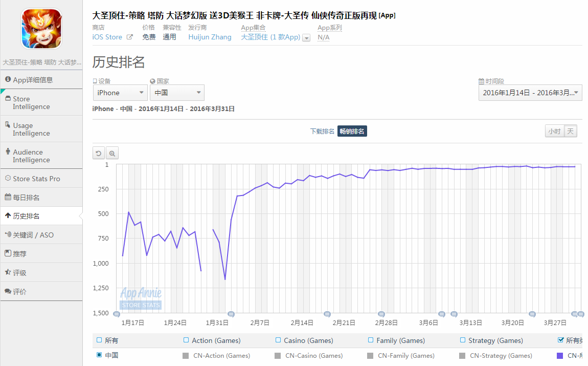This screenshot has height=366, width=588.
Task: Switch chart granularity to 小时
Action: [554, 132]
